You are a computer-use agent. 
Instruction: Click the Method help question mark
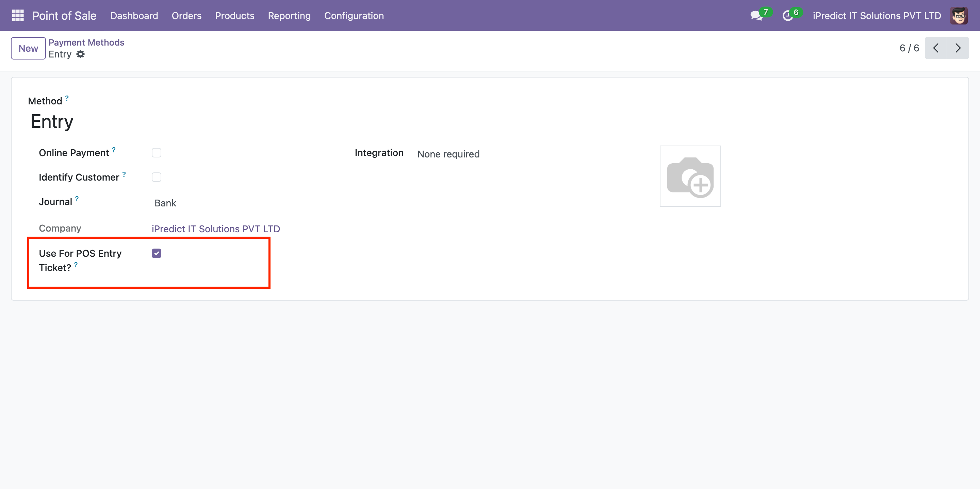tap(67, 98)
